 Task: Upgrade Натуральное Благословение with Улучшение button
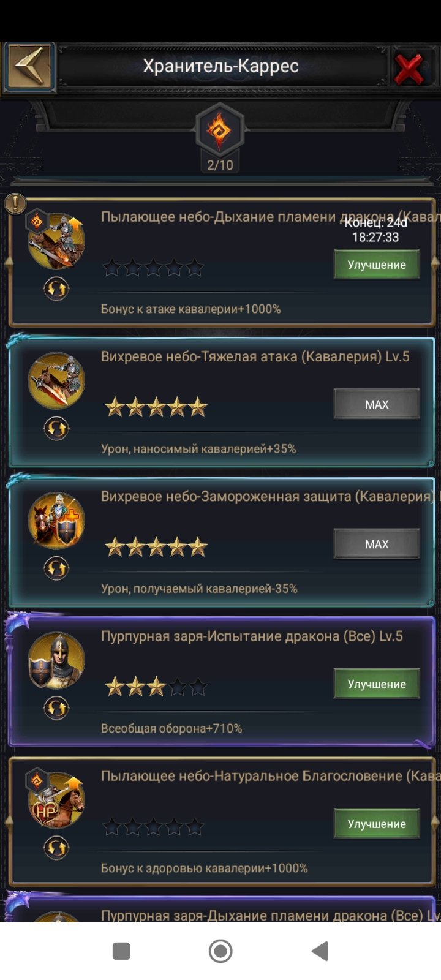(377, 824)
